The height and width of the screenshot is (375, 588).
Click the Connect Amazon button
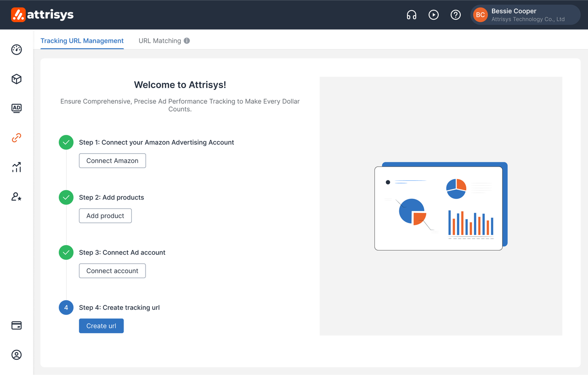113,161
